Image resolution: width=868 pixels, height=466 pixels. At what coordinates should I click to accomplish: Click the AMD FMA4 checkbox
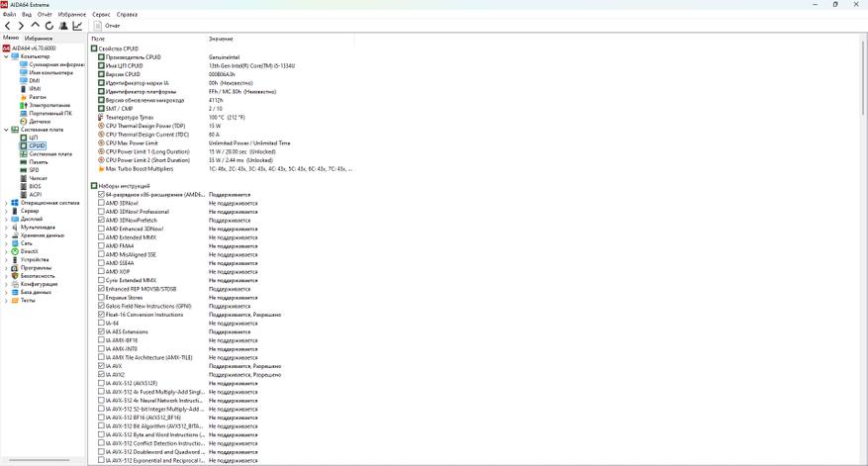[101, 245]
